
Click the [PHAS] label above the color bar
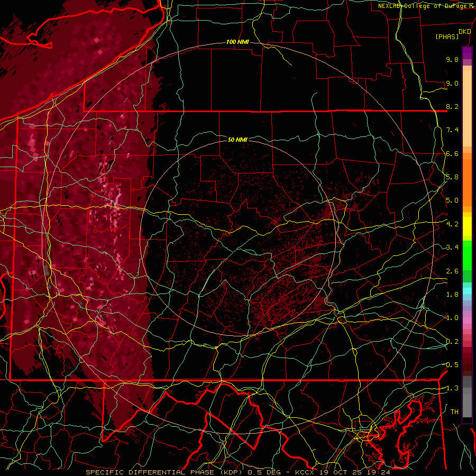click(447, 37)
